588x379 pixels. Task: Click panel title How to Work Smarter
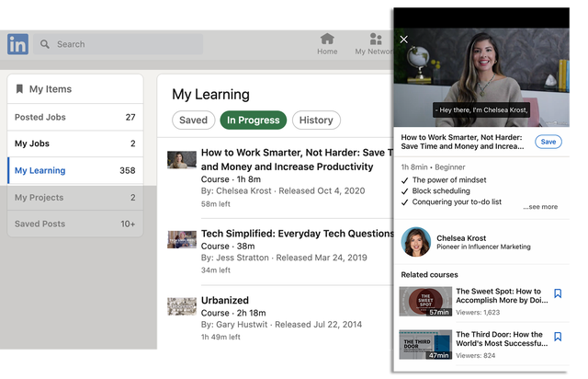[462, 142]
